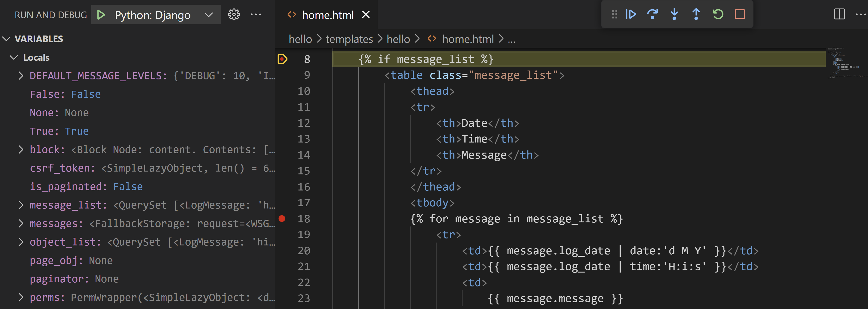The width and height of the screenshot is (868, 309).
Task: Select the home.html editor tab
Action: [327, 15]
